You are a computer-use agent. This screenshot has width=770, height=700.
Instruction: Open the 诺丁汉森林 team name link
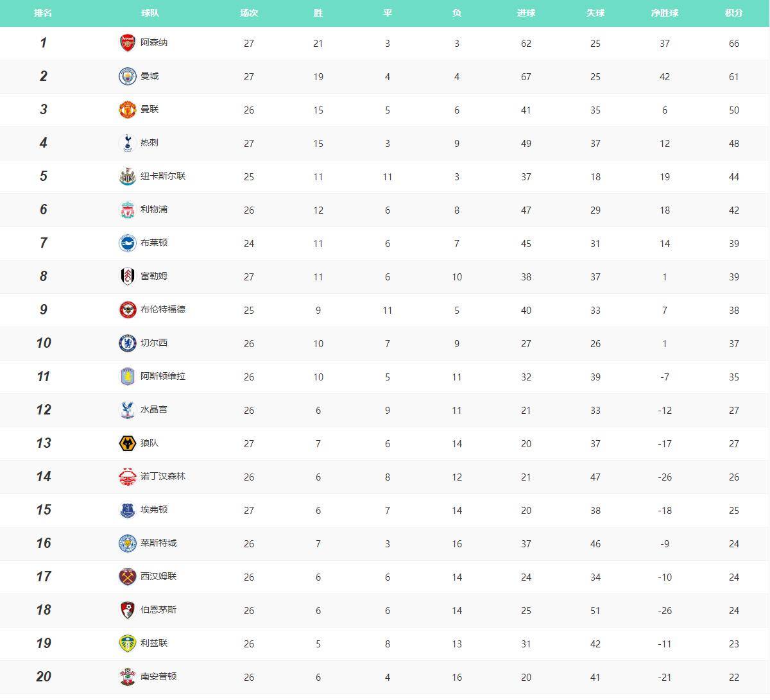[163, 476]
